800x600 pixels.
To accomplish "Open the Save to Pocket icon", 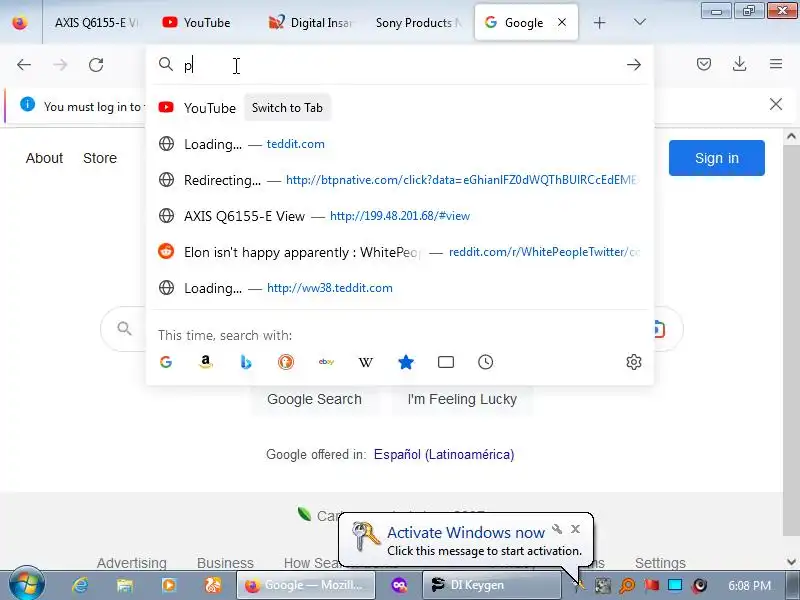I will 704,64.
